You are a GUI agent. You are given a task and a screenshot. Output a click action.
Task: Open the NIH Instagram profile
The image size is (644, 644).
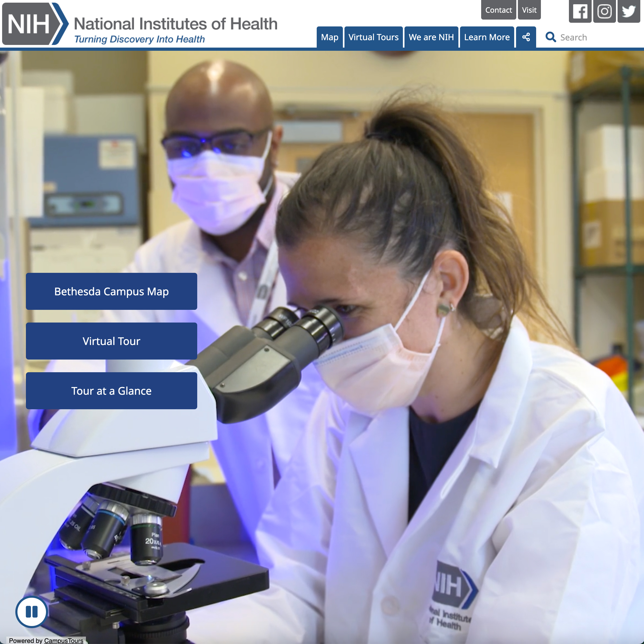604,11
